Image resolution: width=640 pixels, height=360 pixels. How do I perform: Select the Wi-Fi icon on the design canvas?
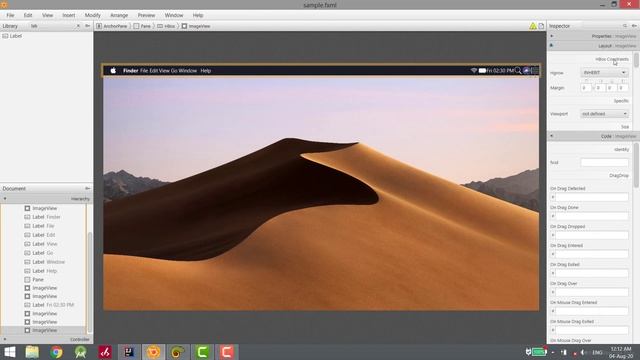(473, 71)
